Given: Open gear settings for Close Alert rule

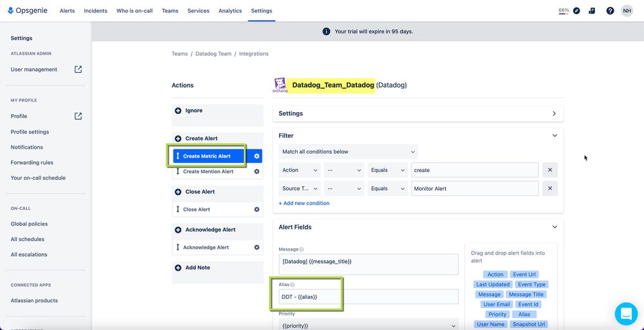Looking at the screenshot, I should (x=257, y=209).
